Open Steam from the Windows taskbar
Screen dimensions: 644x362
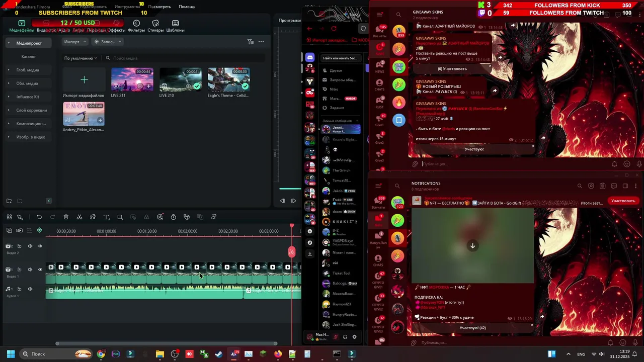pos(219,354)
